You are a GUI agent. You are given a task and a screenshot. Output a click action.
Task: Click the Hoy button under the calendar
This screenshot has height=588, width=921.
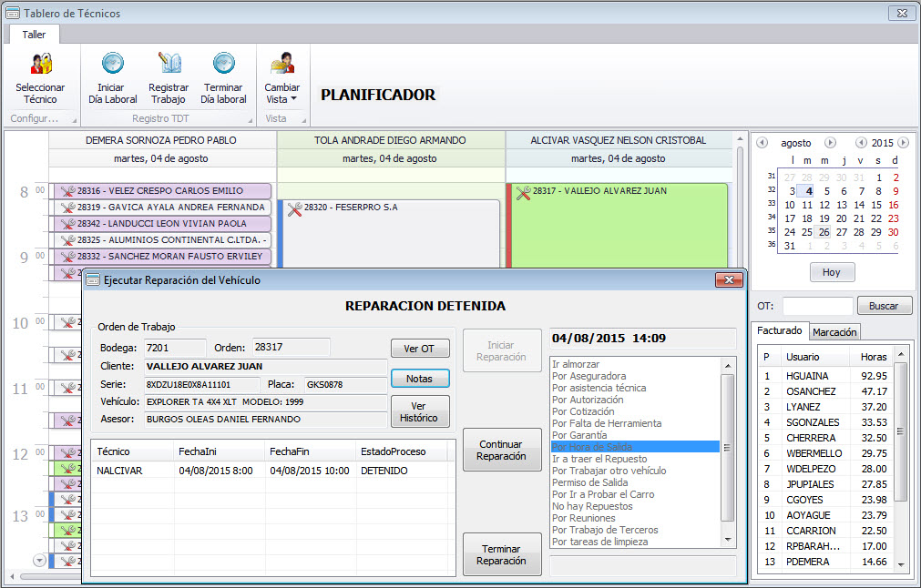(832, 272)
